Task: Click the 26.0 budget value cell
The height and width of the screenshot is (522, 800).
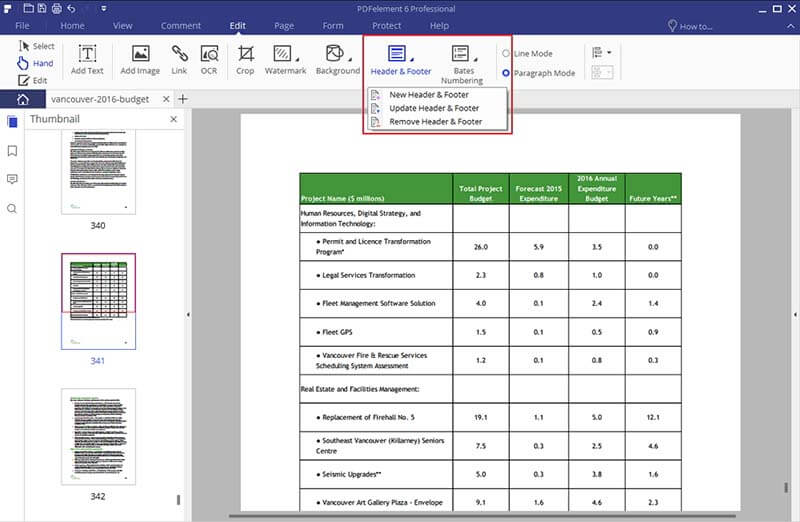Action: (481, 247)
